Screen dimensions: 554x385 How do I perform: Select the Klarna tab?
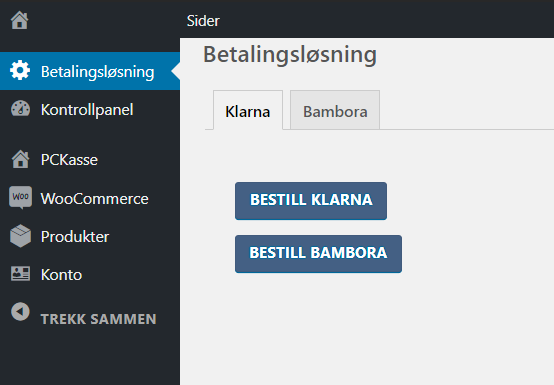pyautogui.click(x=248, y=110)
